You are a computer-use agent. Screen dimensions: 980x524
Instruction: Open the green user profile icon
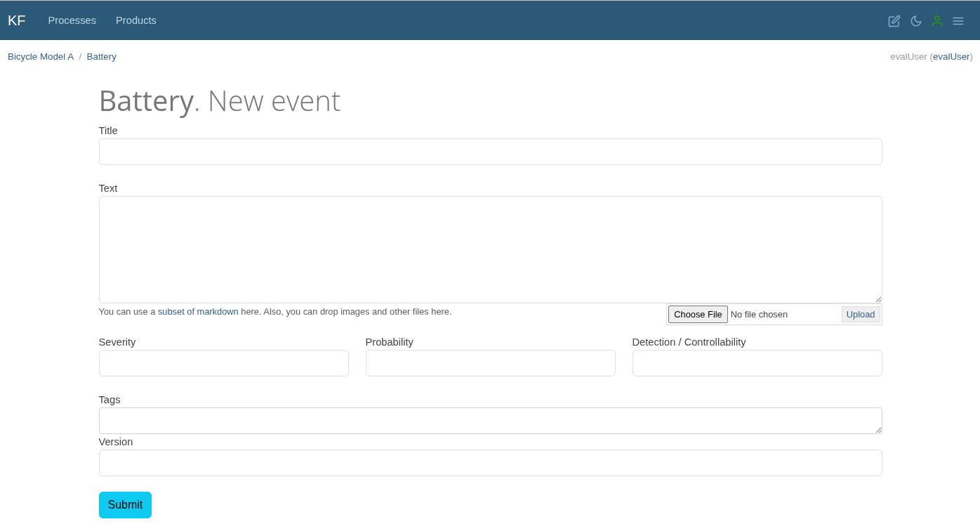pyautogui.click(x=936, y=21)
